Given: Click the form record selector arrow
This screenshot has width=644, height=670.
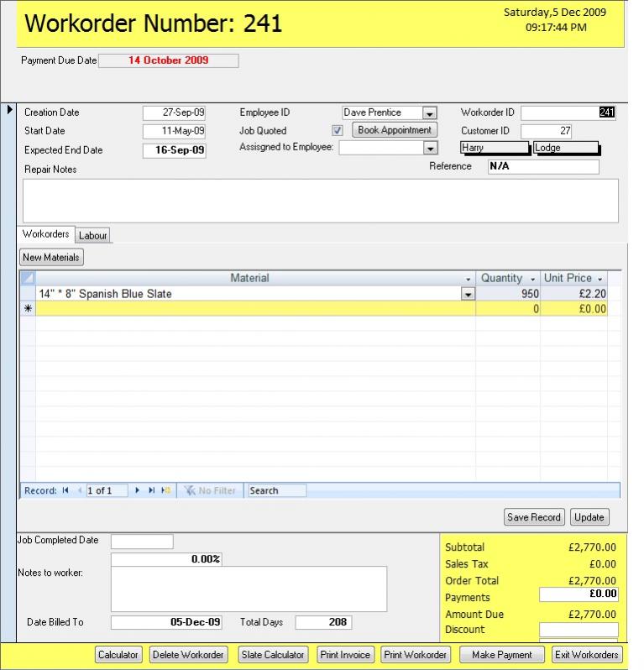Looking at the screenshot, I should pos(9,109).
